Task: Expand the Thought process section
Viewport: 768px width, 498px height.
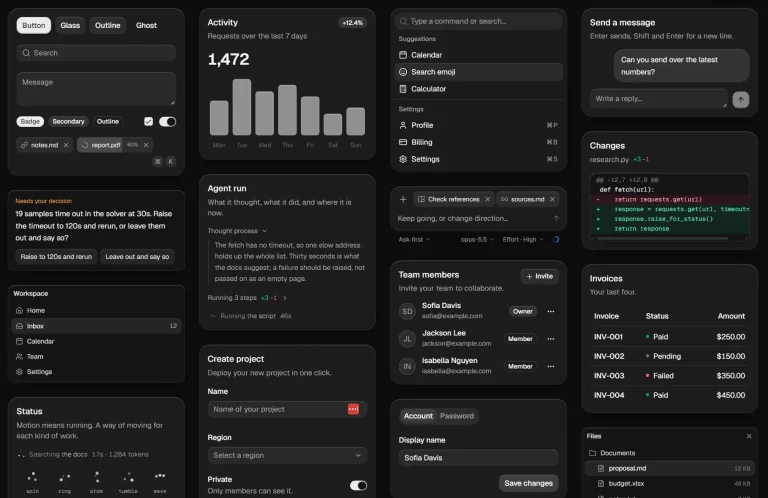Action: pyautogui.click(x=237, y=231)
